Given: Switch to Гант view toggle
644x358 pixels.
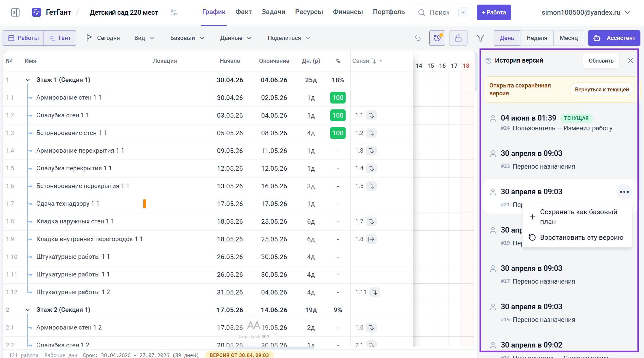Looking at the screenshot, I should coord(60,38).
